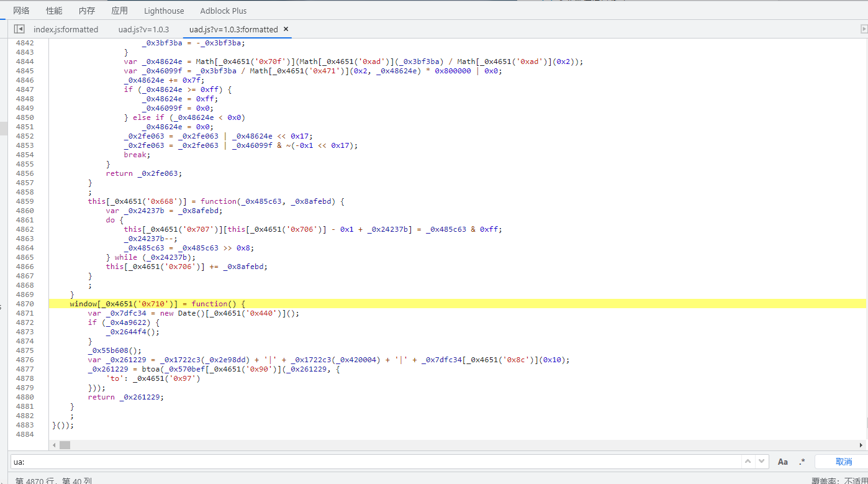Click the '} while (_0x24237b);' line
This screenshot has height=484, width=868.
point(150,257)
